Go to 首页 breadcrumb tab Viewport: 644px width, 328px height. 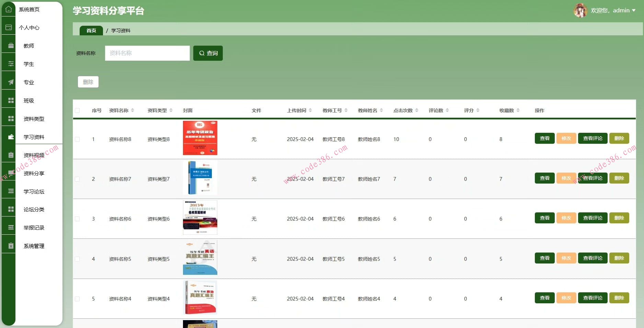[91, 31]
